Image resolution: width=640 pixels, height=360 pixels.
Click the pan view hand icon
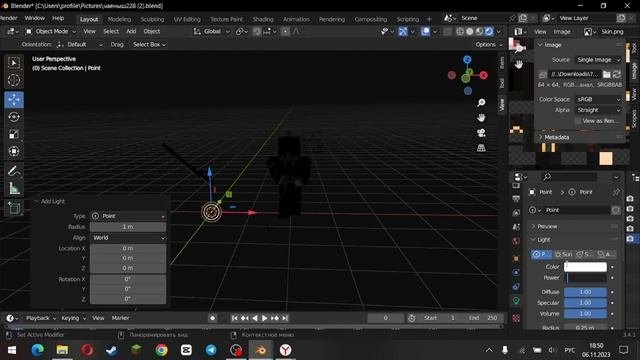[481, 118]
